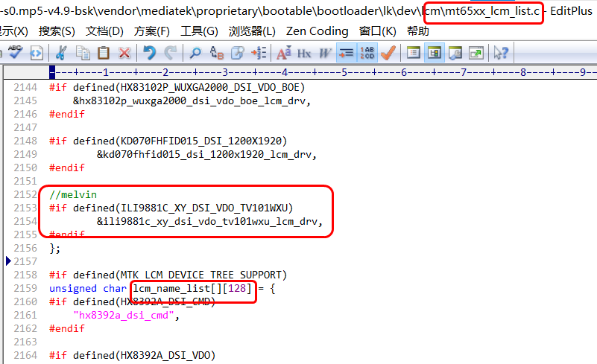
Task: Toggle word wrap in toolbar
Action: point(326,52)
